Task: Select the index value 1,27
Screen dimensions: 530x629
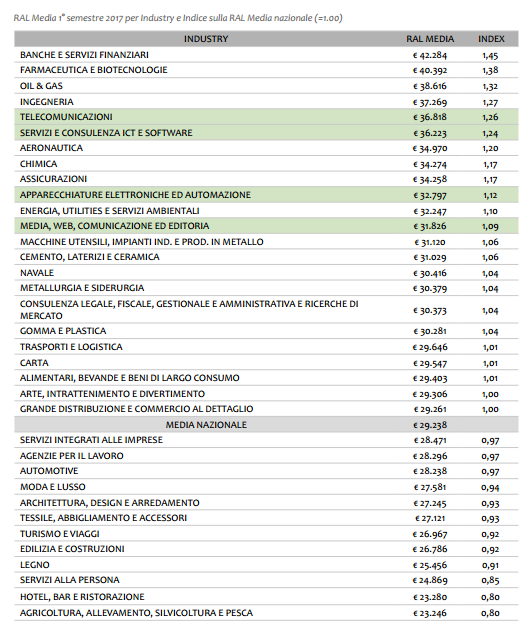Action: point(490,102)
